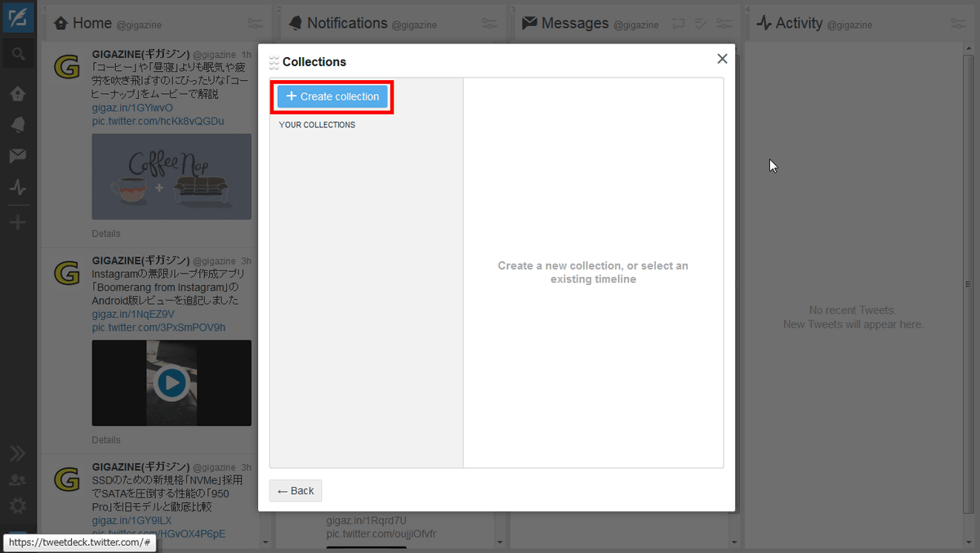
Task: Open gigaz.in/1Rqrd7U link in Notifications column
Action: click(366, 520)
